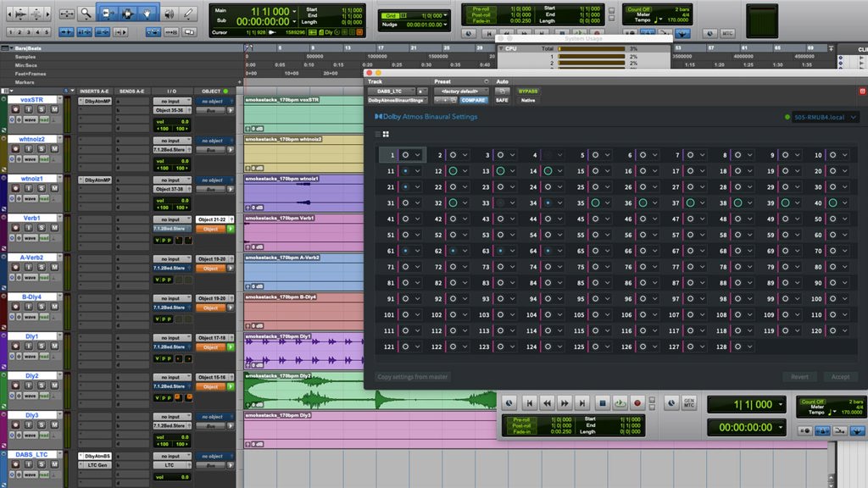This screenshot has height=488, width=868.
Task: Open binaural mode dropdown for input 40
Action: pos(845,203)
